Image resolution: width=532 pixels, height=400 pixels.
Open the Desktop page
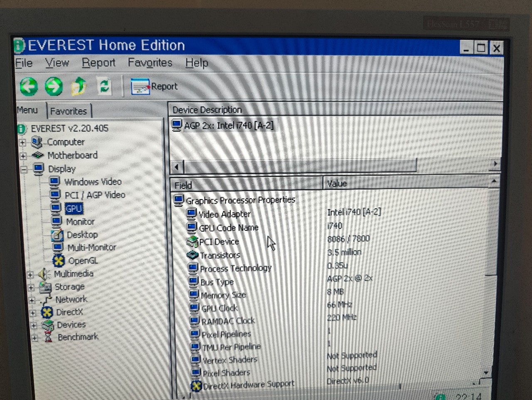pos(82,235)
